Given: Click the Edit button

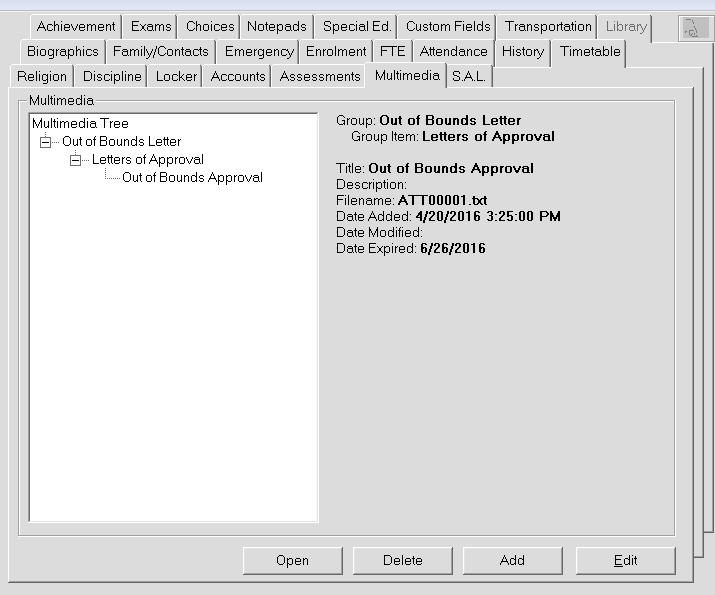Looking at the screenshot, I should pos(625,560).
